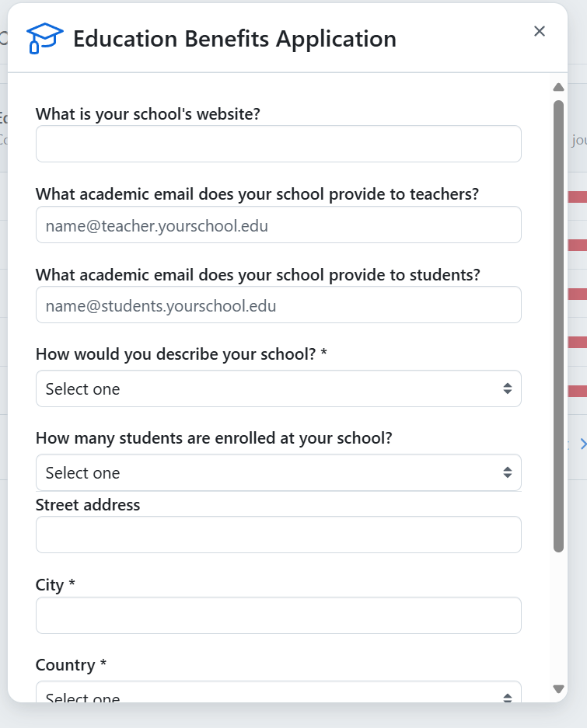Click the vertical scrollbar thumb
Image resolution: width=587 pixels, height=728 pixels.
click(558, 326)
